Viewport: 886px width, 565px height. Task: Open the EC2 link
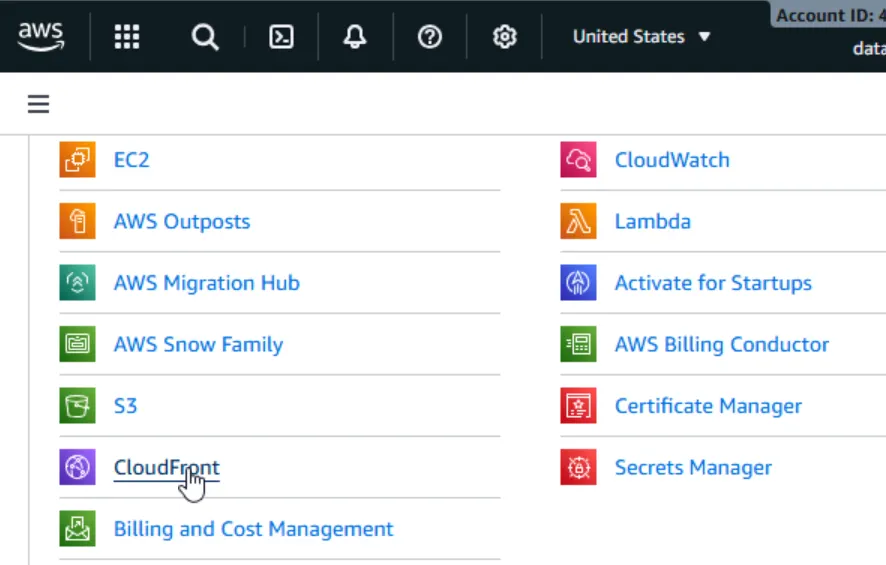(132, 160)
